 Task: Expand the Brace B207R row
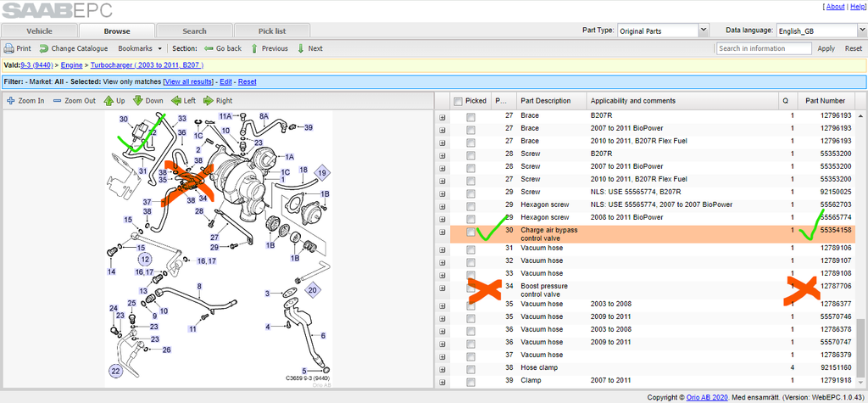click(x=442, y=117)
